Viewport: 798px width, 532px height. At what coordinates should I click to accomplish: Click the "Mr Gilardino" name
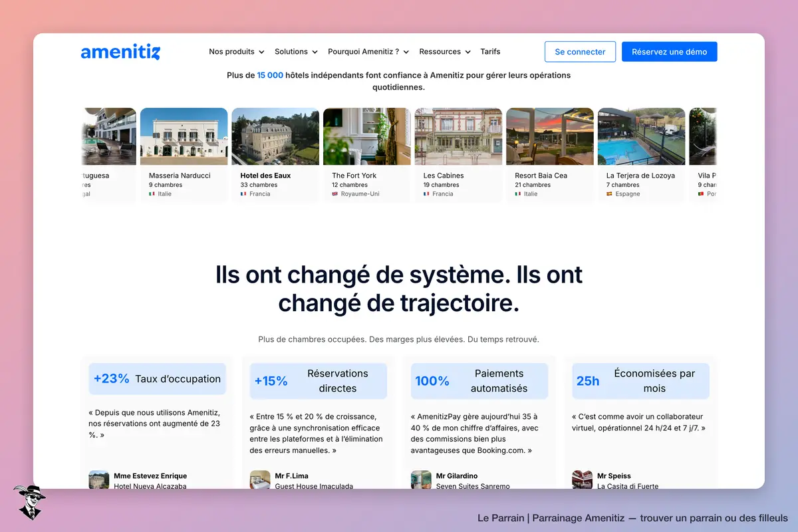click(457, 476)
